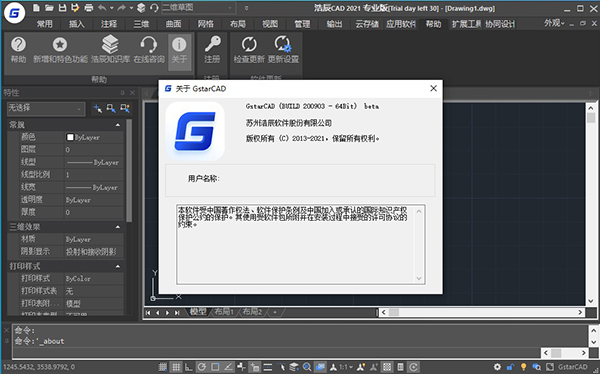Click the 透明度 ByLayer value field
This screenshot has height=374, width=600.
(94, 200)
